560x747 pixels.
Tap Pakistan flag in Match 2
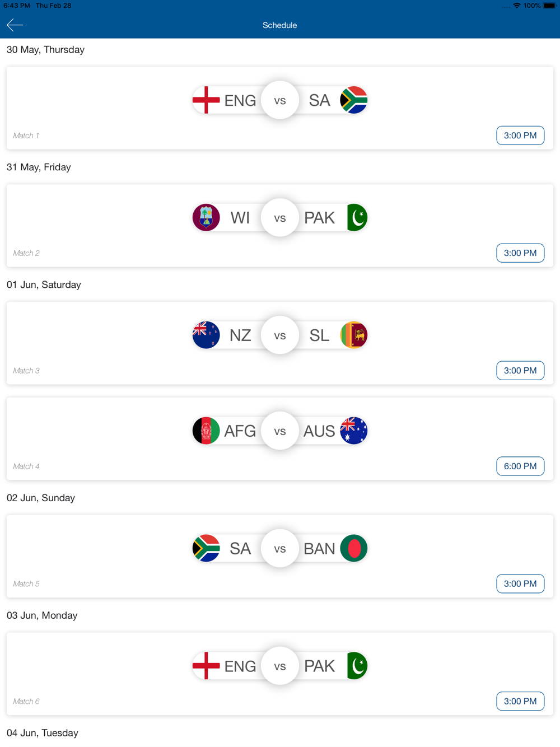click(357, 218)
